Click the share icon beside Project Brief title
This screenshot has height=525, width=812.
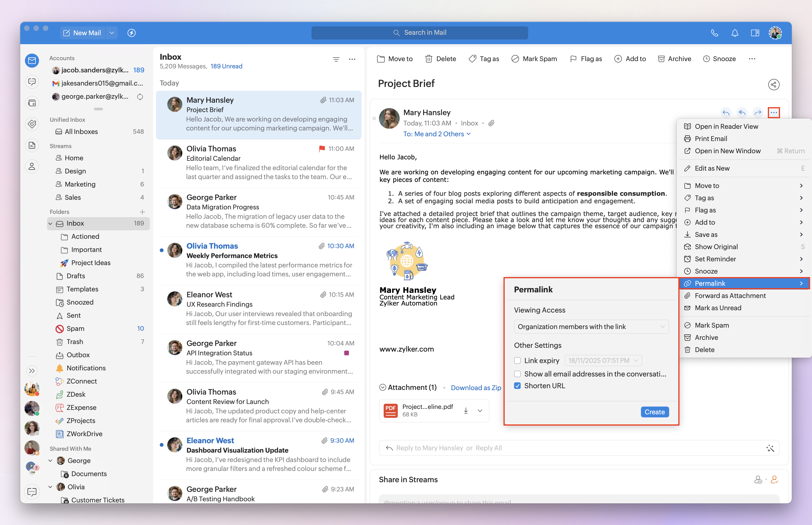(x=773, y=85)
